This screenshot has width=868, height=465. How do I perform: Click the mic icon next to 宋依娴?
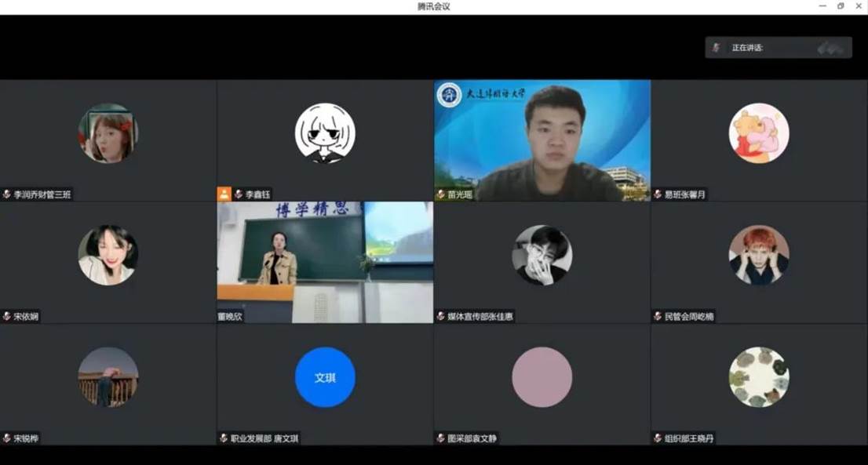point(7,317)
